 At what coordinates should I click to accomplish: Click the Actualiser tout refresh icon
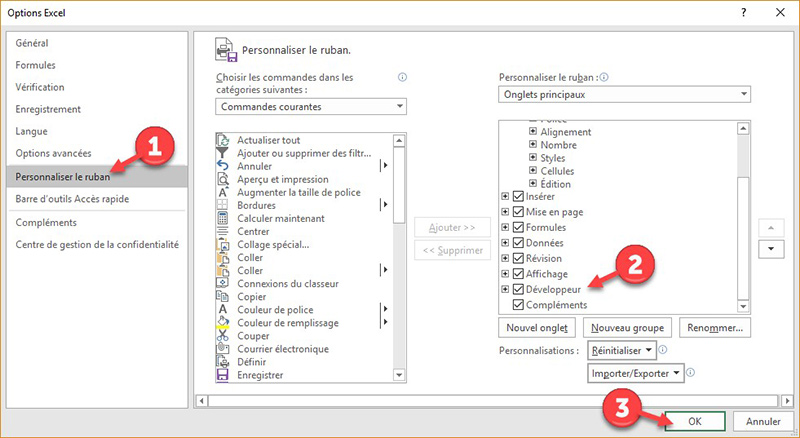[x=223, y=140]
